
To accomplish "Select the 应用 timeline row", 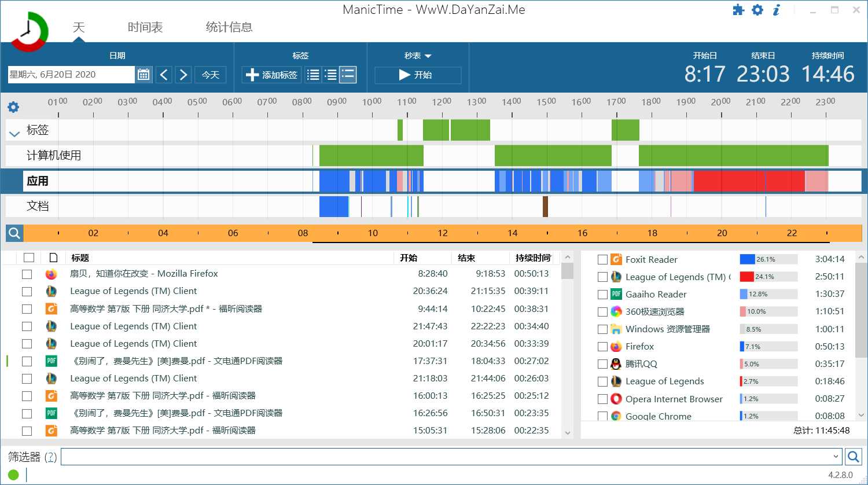I will click(434, 181).
